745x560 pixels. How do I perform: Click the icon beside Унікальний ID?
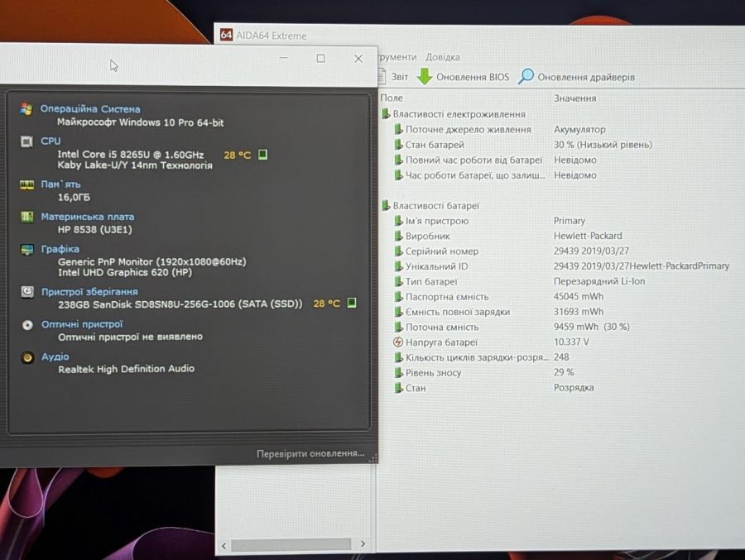click(398, 266)
